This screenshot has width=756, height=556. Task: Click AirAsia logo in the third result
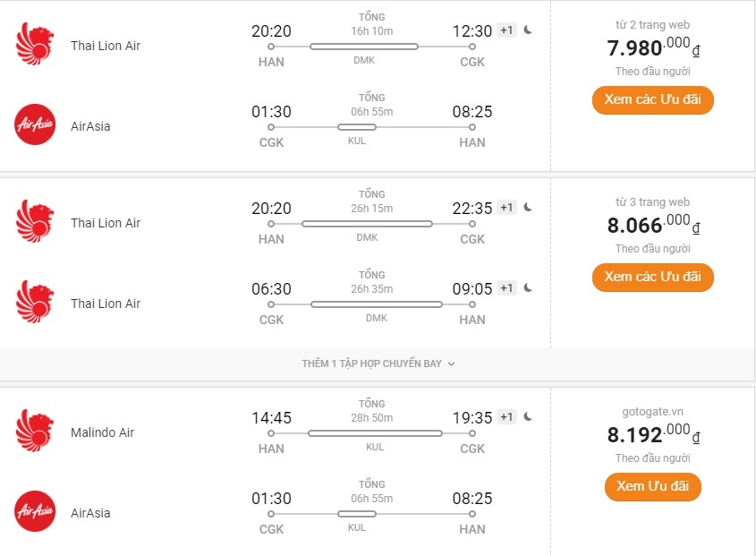tap(35, 512)
